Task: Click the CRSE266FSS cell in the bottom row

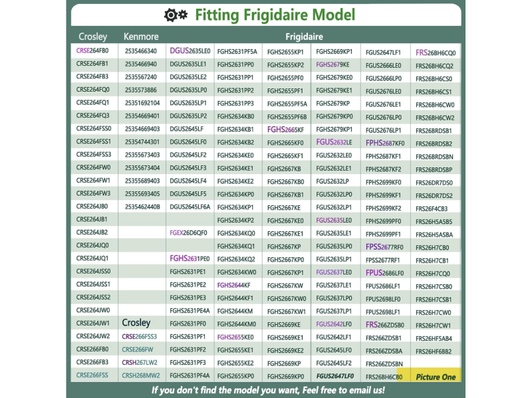Action: (x=92, y=375)
